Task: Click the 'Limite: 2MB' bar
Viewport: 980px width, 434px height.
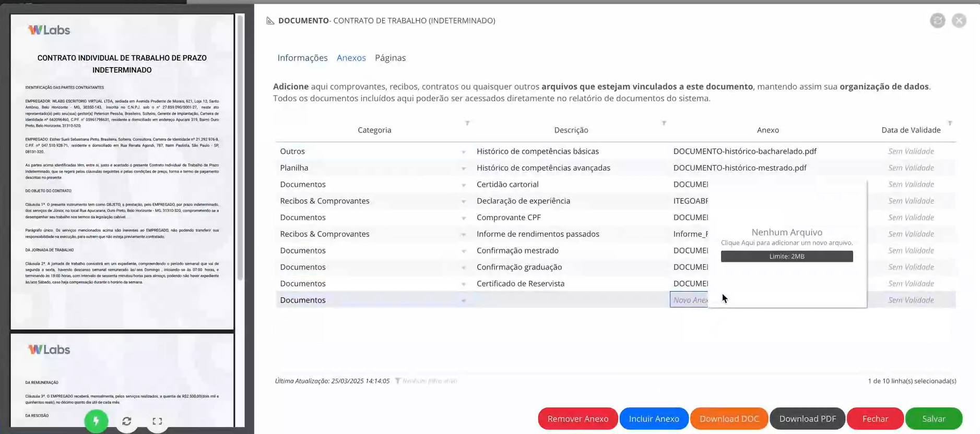Action: point(787,256)
